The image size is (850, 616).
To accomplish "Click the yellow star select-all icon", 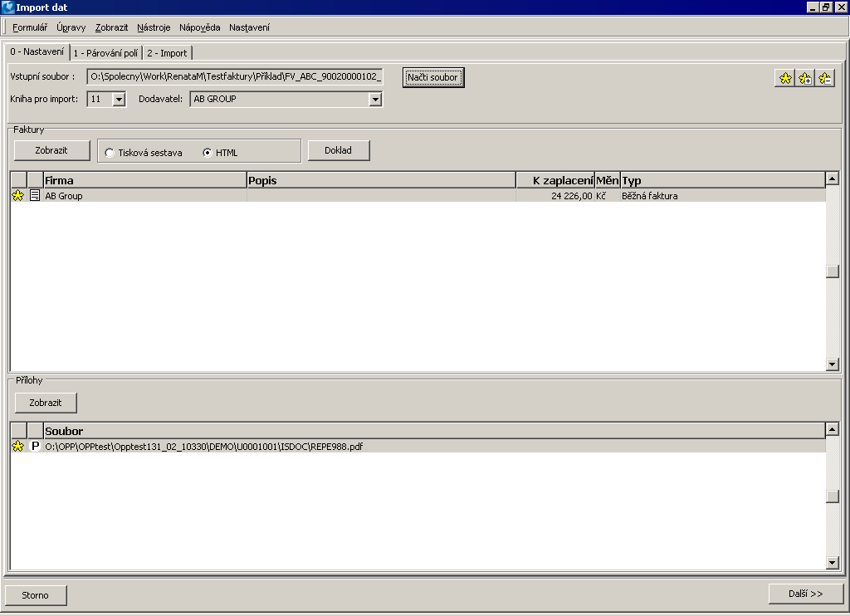I will point(786,78).
